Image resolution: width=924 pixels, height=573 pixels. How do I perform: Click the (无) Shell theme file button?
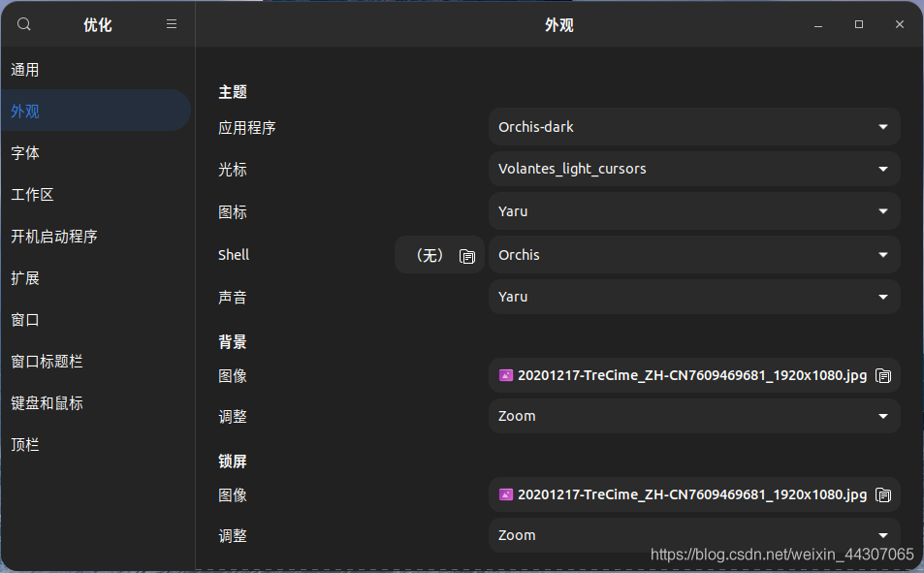(439, 255)
